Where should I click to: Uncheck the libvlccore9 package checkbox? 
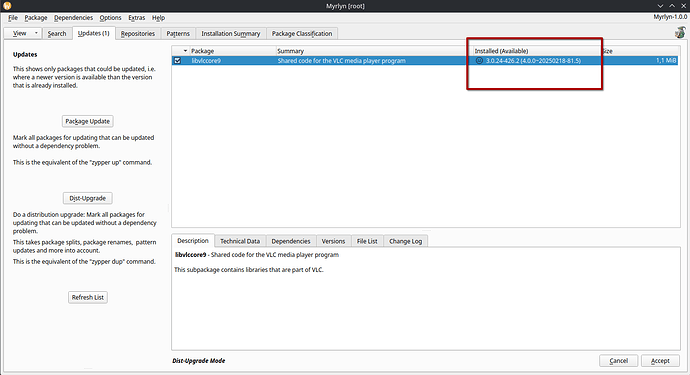tap(177, 61)
